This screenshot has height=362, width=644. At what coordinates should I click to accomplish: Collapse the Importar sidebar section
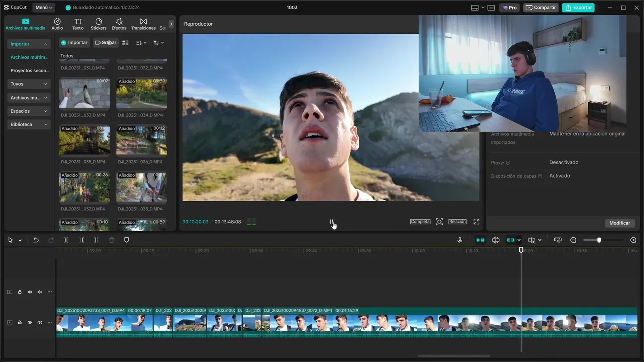(29, 44)
